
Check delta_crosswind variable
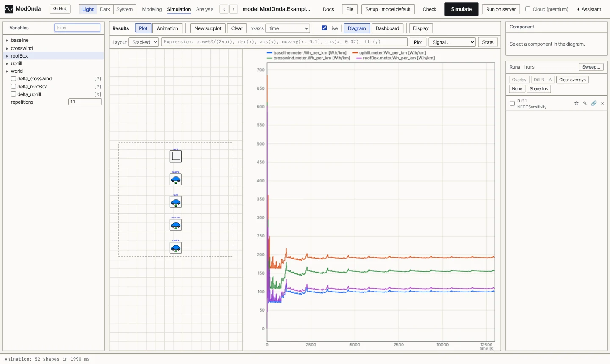pos(14,79)
